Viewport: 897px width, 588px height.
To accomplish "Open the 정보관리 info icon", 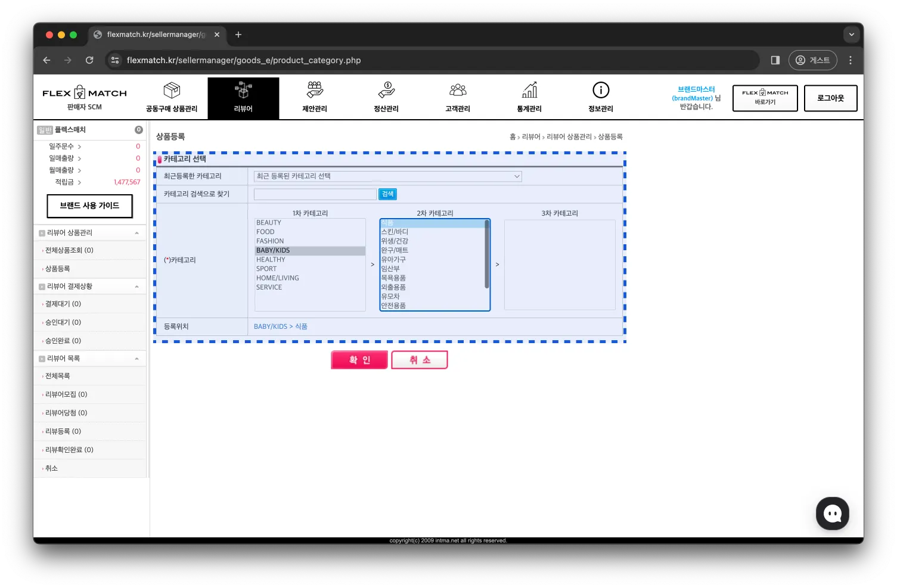I will click(x=601, y=91).
